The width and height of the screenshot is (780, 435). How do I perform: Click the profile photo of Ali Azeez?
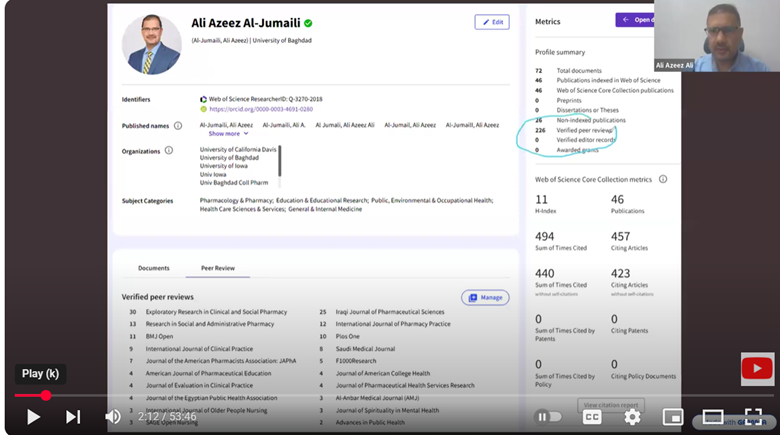151,44
